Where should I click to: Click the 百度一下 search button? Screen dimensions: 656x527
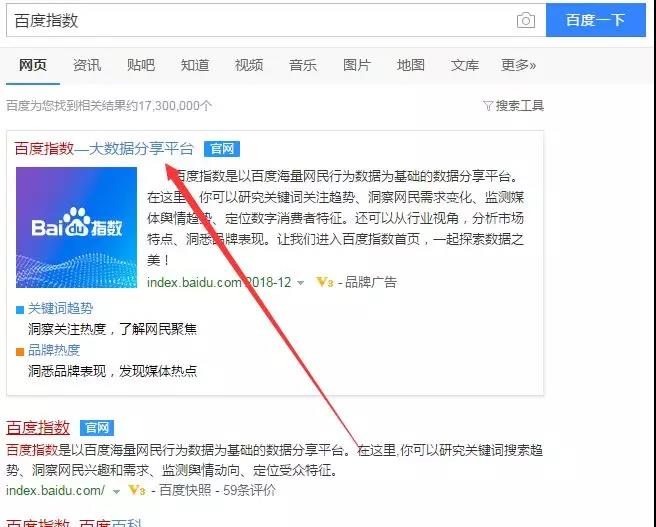click(x=595, y=20)
